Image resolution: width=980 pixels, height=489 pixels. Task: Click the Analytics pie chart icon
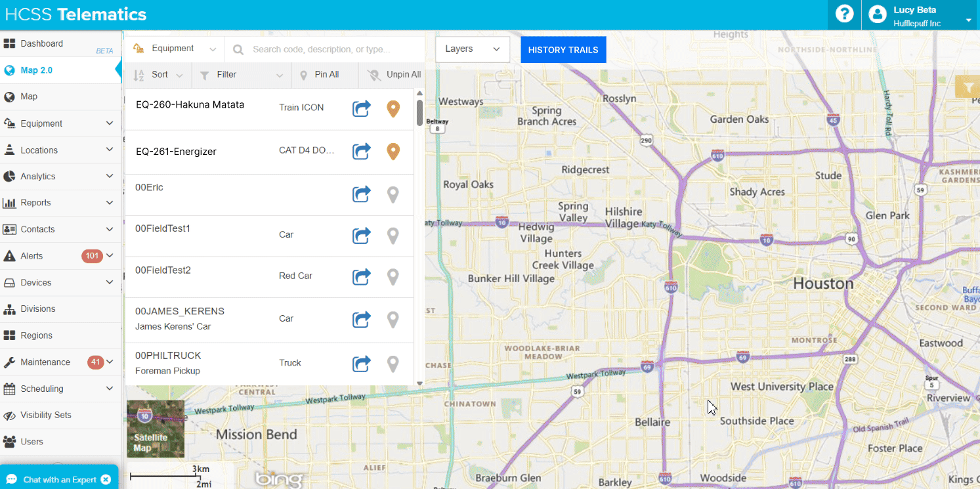point(9,177)
